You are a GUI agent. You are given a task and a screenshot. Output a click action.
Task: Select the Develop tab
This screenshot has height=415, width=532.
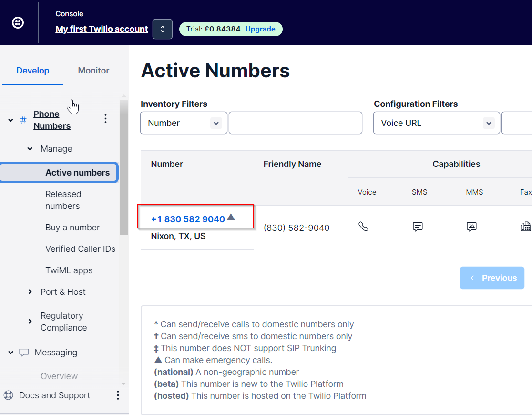pyautogui.click(x=33, y=71)
